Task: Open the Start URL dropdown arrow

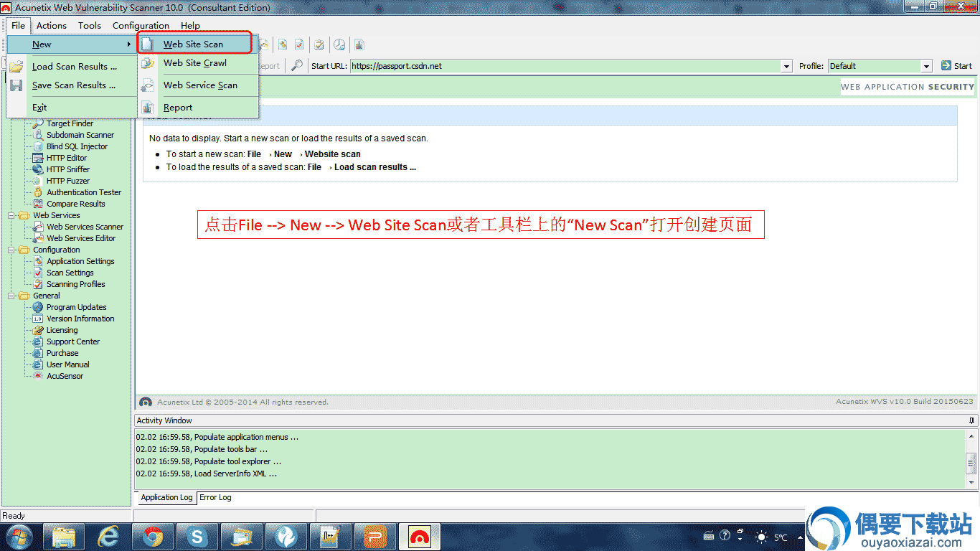Action: (x=786, y=66)
